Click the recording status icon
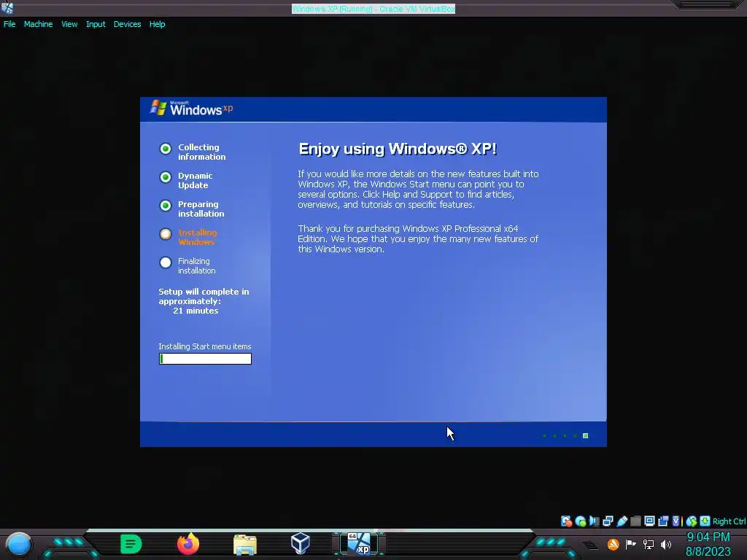The height and width of the screenshot is (560, 747). pos(663,521)
